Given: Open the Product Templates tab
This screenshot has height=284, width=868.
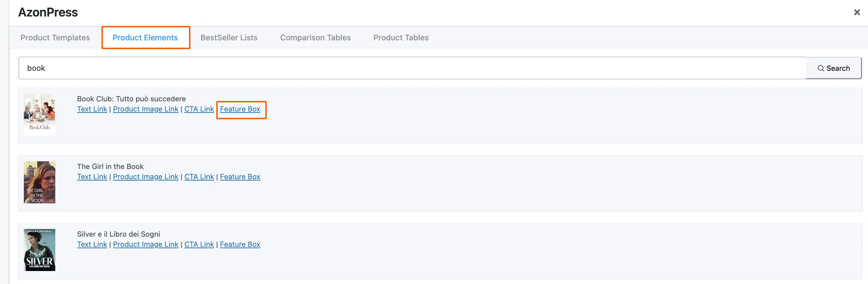Looking at the screenshot, I should pyautogui.click(x=55, y=38).
